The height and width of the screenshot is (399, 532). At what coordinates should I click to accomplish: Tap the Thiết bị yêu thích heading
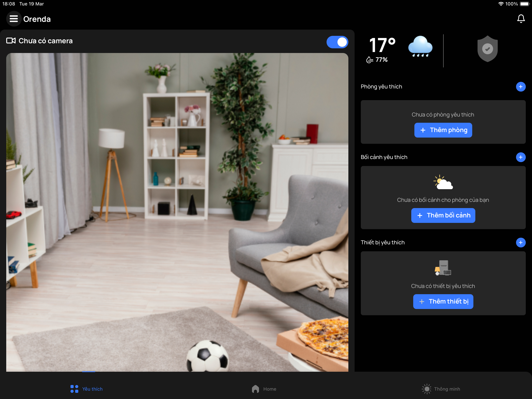382,243
